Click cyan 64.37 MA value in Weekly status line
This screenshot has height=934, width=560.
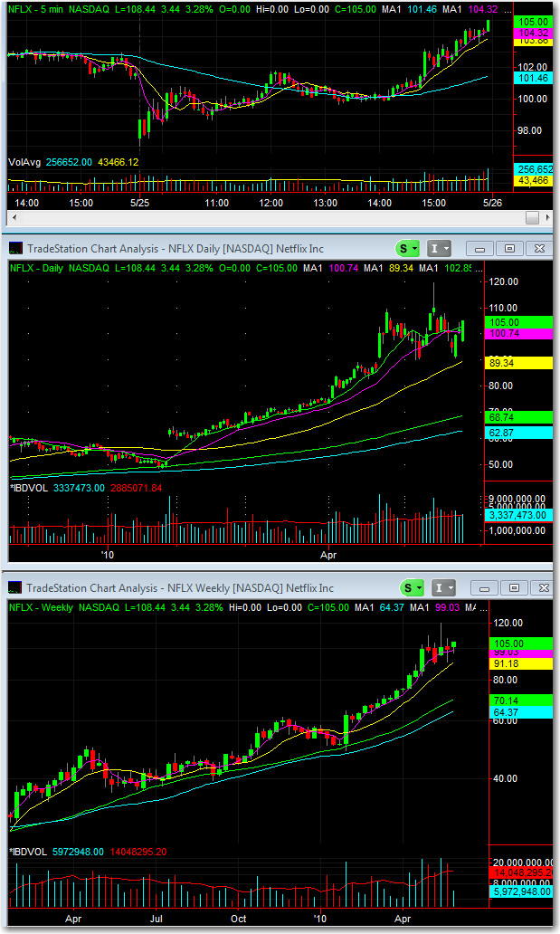tap(392, 607)
